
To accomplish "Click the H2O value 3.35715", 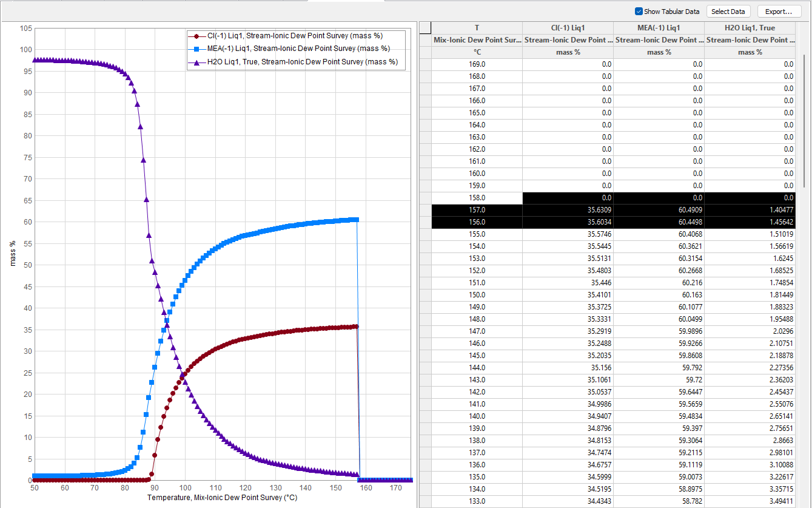I will (x=750, y=489).
